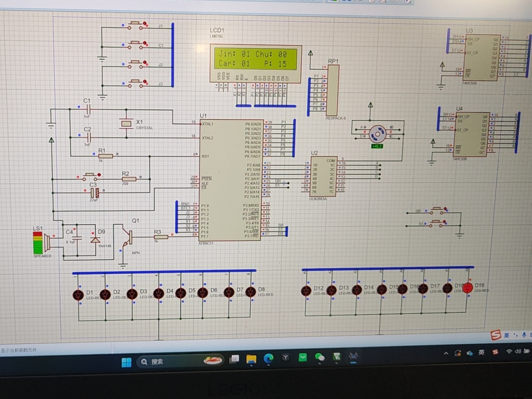Click the P0.0/AD0 pin label on U1

point(253,124)
